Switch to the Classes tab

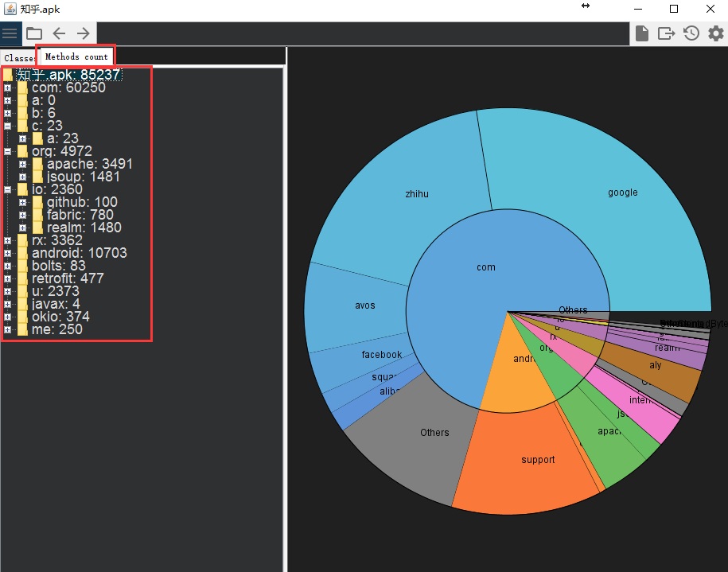point(19,58)
